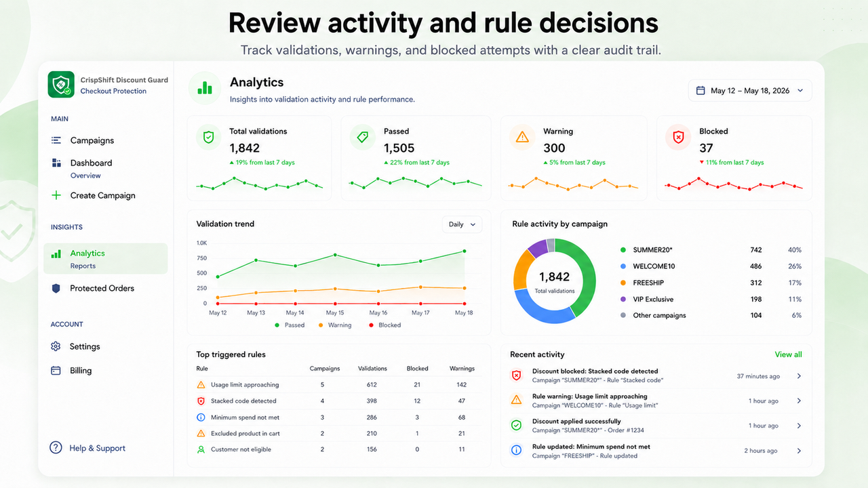Screen dimensions: 868x488
Task: Click shield icon for Stacked code detected rule
Action: pyautogui.click(x=201, y=401)
